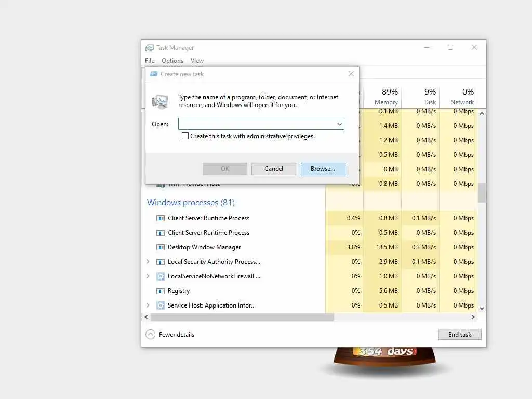Open the View menu
This screenshot has width=532, height=399.
[197, 61]
